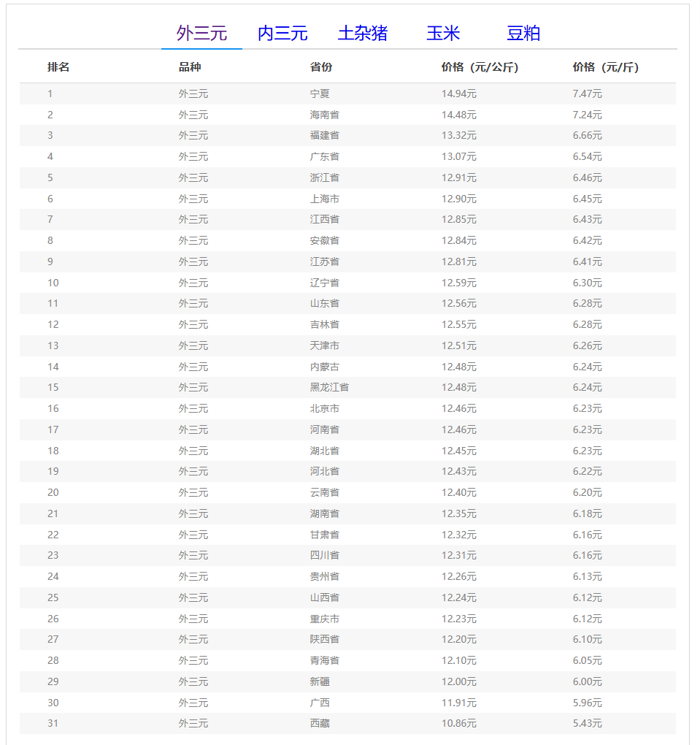Click the 排名 column header
This screenshot has height=745, width=700.
point(58,67)
